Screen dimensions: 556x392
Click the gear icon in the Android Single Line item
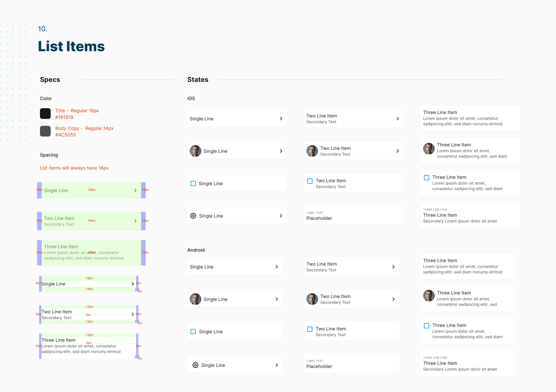pyautogui.click(x=195, y=365)
